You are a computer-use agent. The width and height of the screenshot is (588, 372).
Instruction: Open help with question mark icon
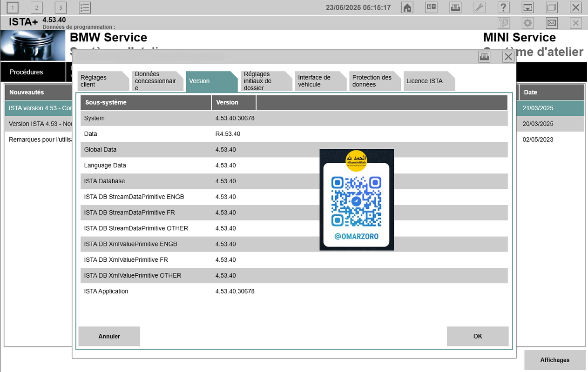pos(504,7)
